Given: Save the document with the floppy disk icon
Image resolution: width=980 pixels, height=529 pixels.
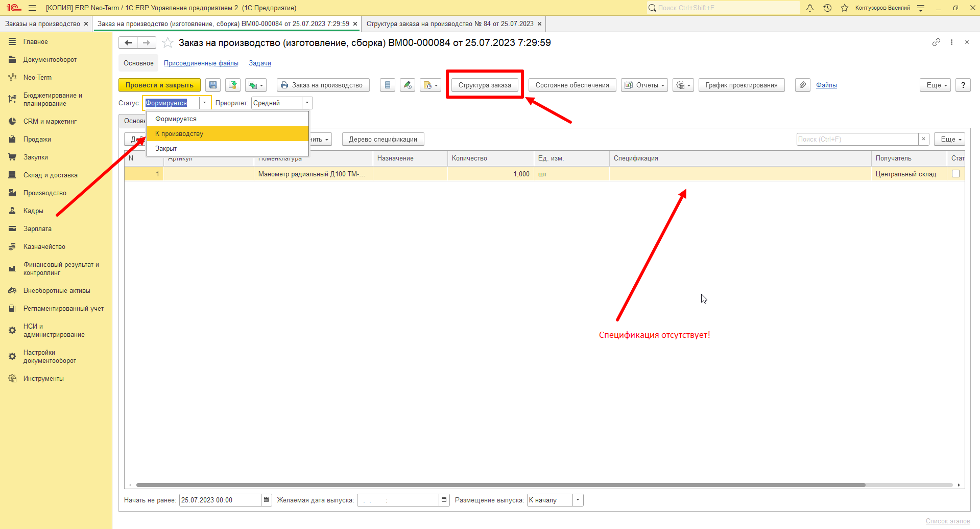Looking at the screenshot, I should tap(213, 85).
